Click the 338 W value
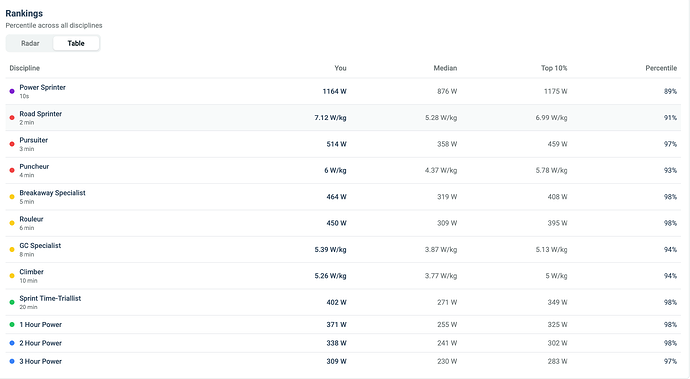The image size is (690, 379). point(336,343)
